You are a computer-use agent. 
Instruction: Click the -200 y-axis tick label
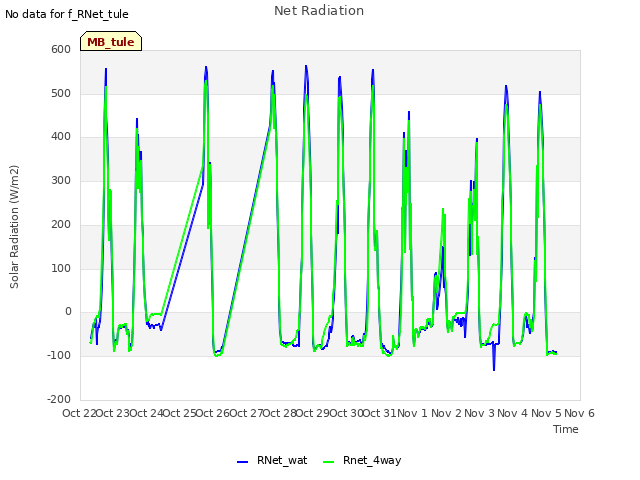[59, 399]
